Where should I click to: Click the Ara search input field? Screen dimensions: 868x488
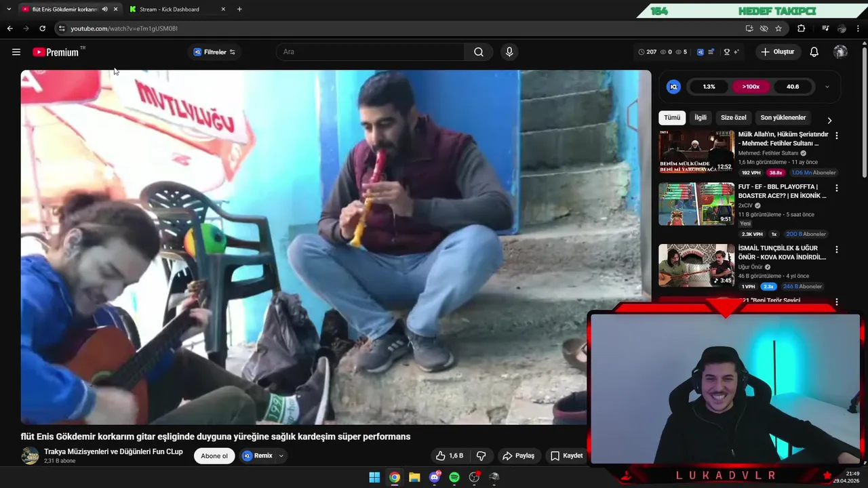tap(372, 52)
